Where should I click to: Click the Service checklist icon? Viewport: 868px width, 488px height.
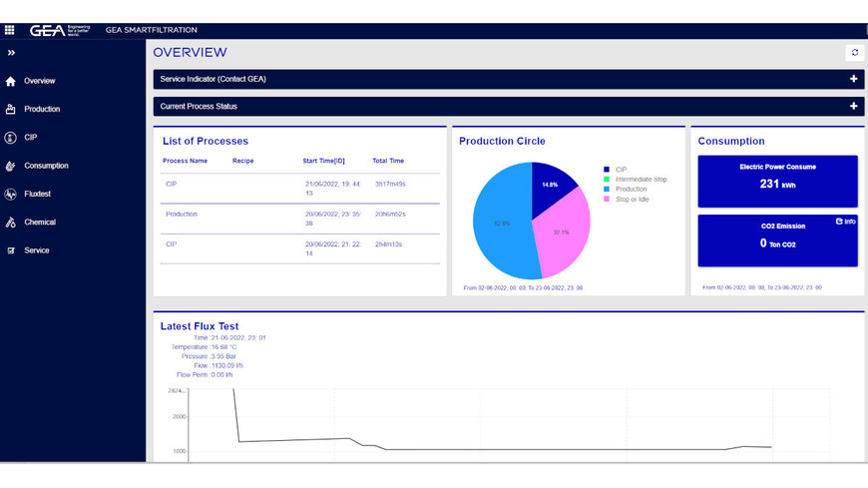pos(11,250)
